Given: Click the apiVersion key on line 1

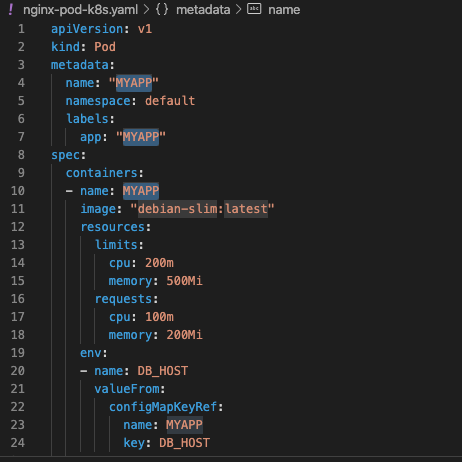Looking at the screenshot, I should (87, 29).
